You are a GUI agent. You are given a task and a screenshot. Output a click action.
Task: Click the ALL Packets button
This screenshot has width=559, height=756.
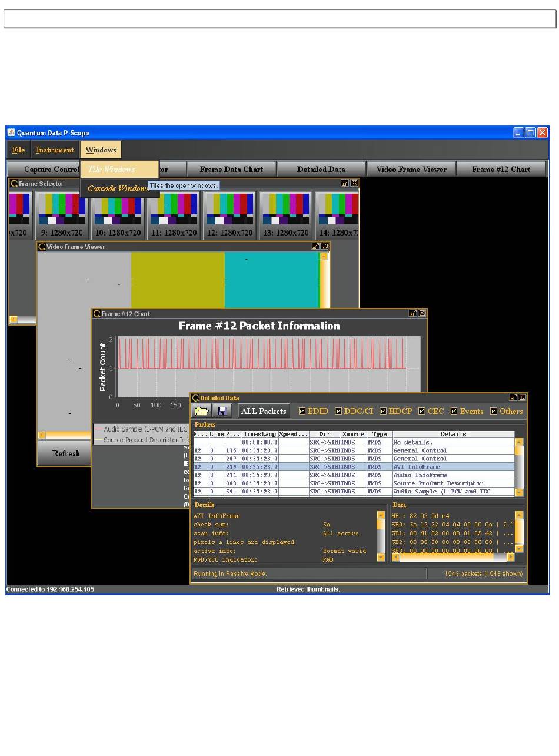[x=264, y=411]
